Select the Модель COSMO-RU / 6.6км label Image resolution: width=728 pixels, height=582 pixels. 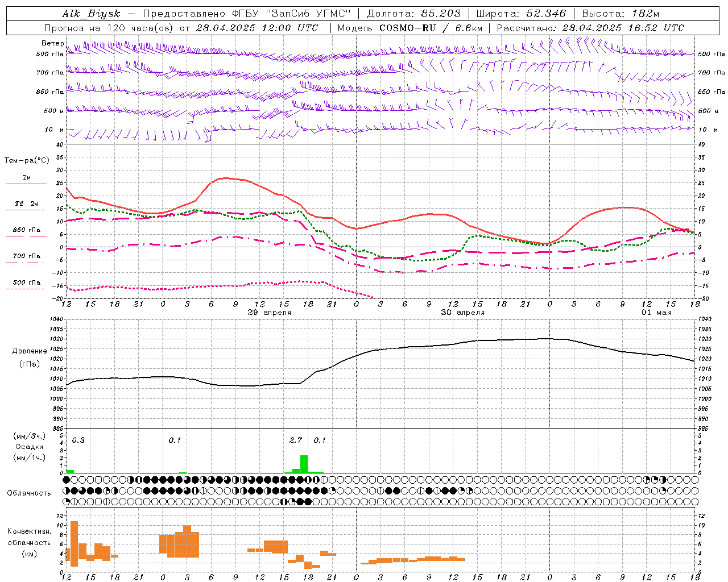409,28
